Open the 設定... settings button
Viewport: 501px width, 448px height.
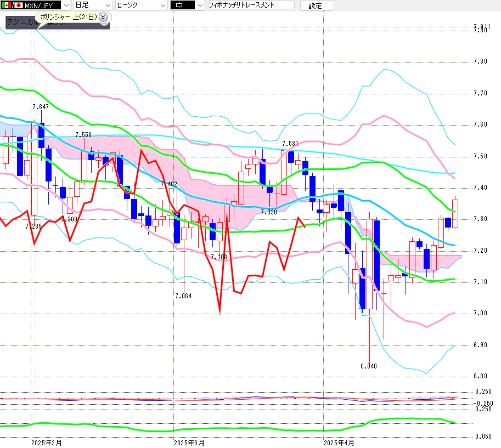317,5
